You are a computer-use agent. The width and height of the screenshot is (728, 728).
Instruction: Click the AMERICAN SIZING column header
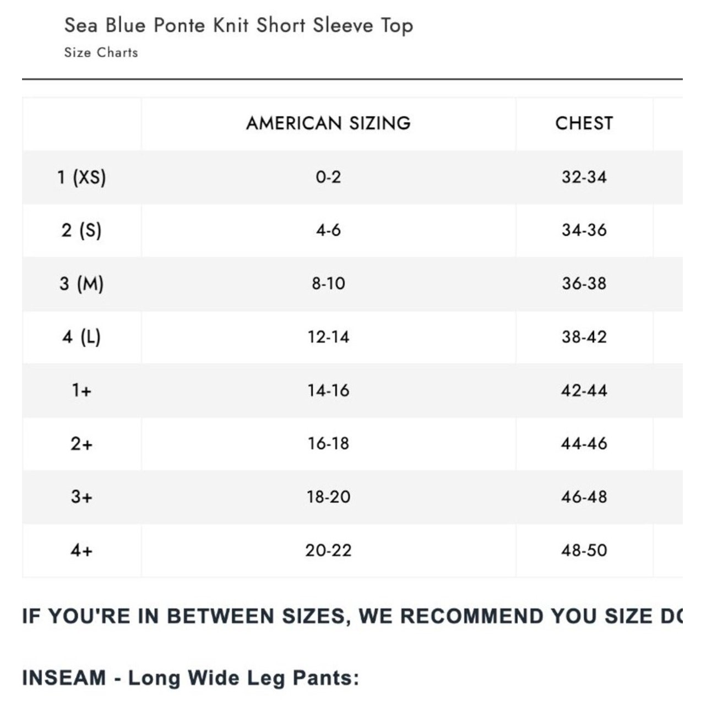tap(328, 123)
